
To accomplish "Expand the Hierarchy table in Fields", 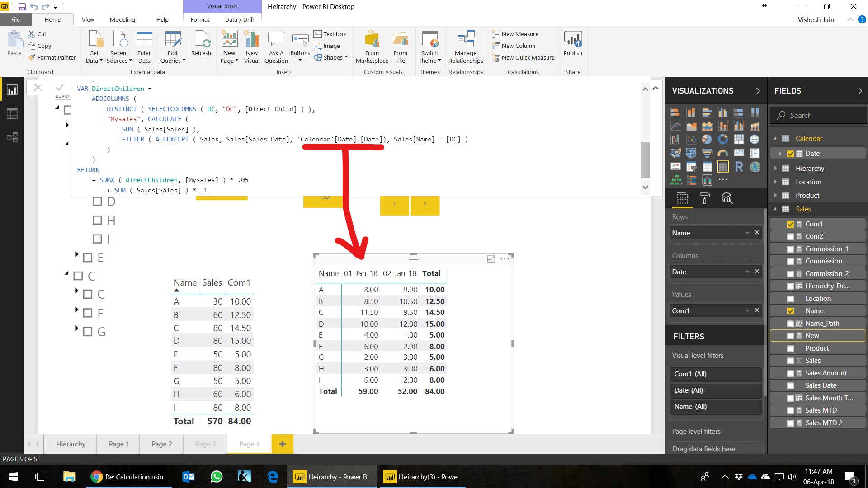I will 775,169.
